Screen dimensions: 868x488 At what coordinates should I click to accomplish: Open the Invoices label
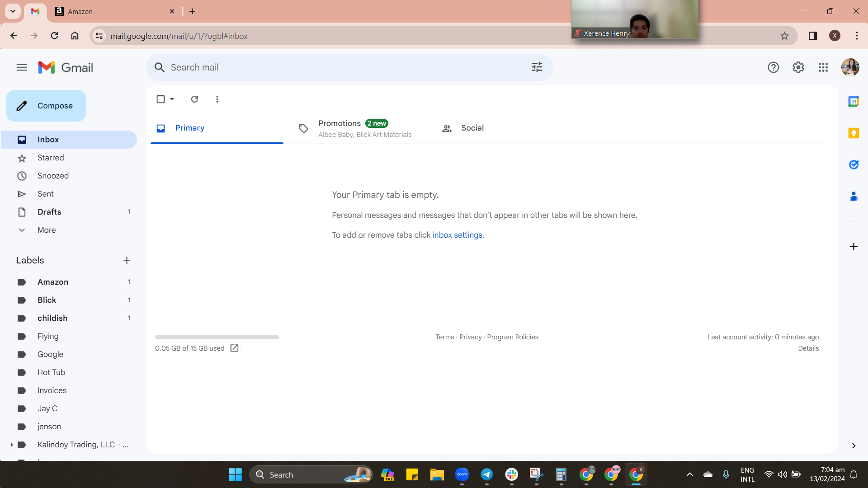point(69,390)
